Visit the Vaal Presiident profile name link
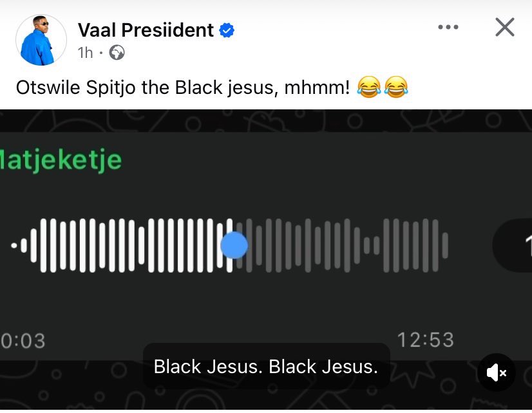This screenshot has width=532, height=413. 146,30
